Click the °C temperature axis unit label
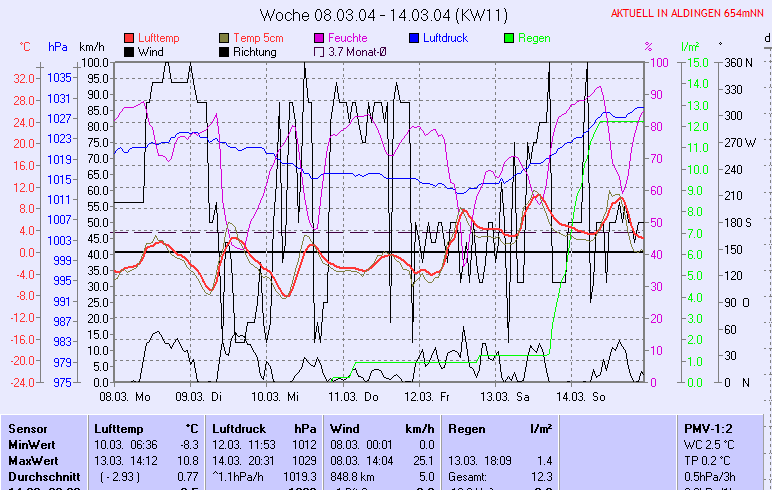772x490 pixels. click(26, 47)
